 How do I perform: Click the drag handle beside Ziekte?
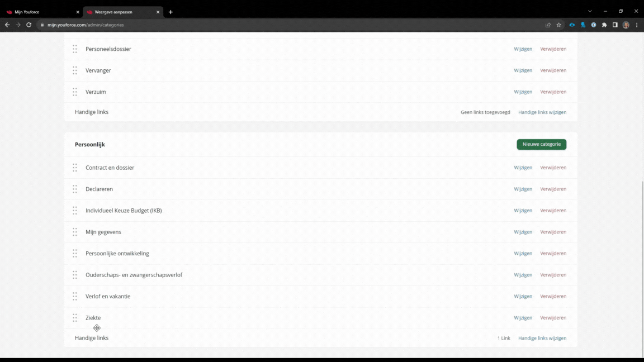pos(75,317)
